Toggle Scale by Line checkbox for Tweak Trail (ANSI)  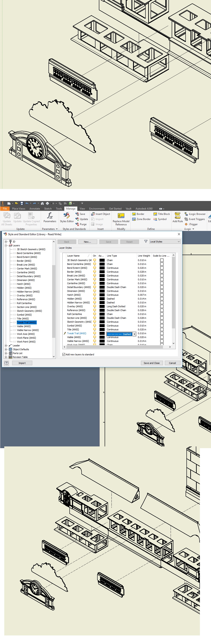[162, 333]
